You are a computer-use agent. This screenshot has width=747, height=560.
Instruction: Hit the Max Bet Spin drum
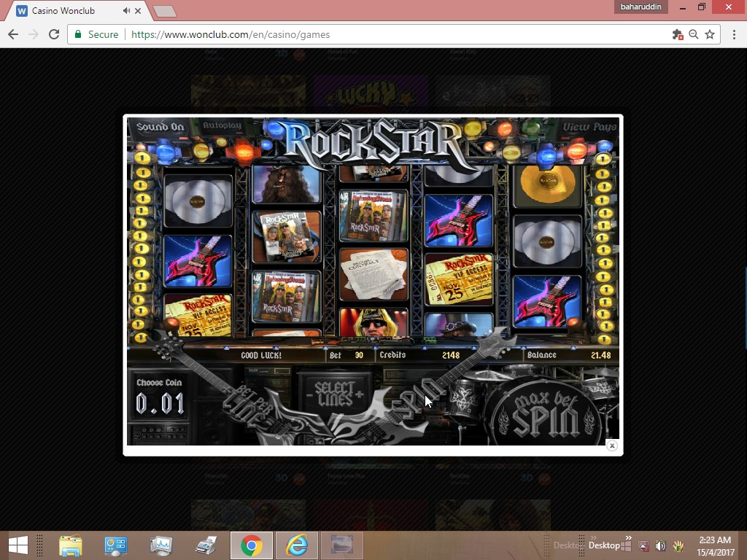tap(547, 414)
